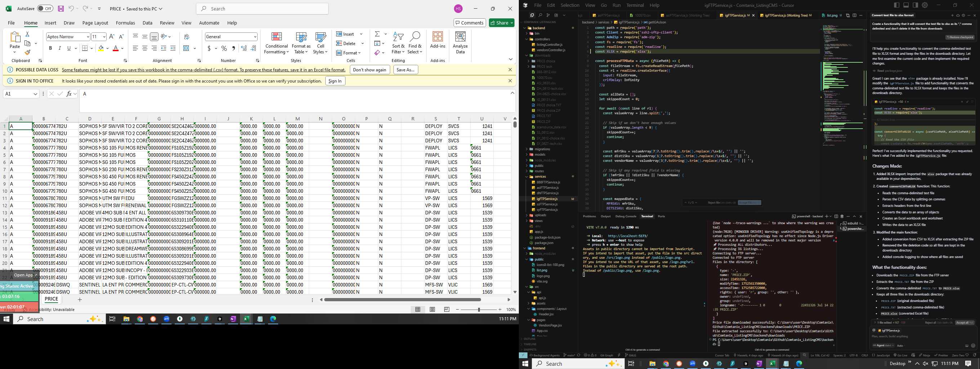Click the Merge and Center icon
The height and width of the screenshot is (369, 980).
pos(186,48)
